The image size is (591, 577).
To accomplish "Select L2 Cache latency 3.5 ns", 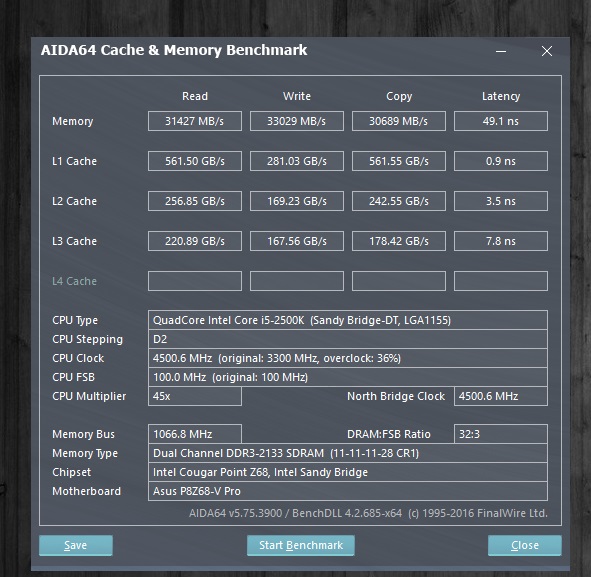I will (501, 201).
